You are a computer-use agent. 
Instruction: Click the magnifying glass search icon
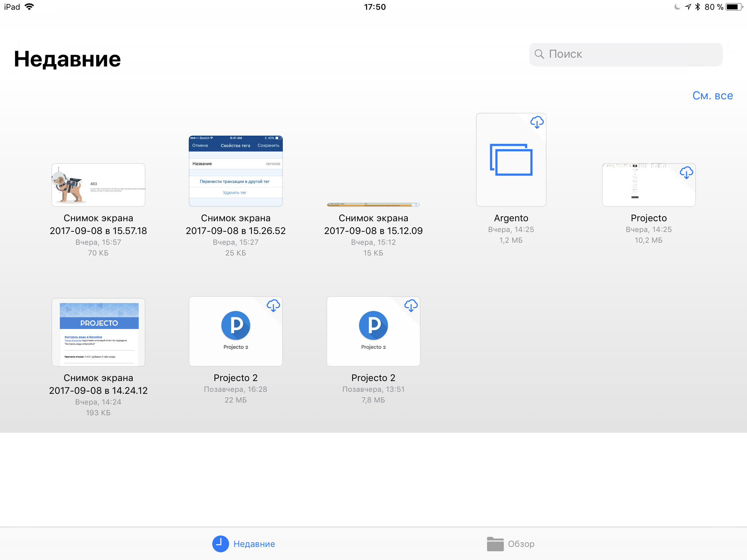(539, 54)
